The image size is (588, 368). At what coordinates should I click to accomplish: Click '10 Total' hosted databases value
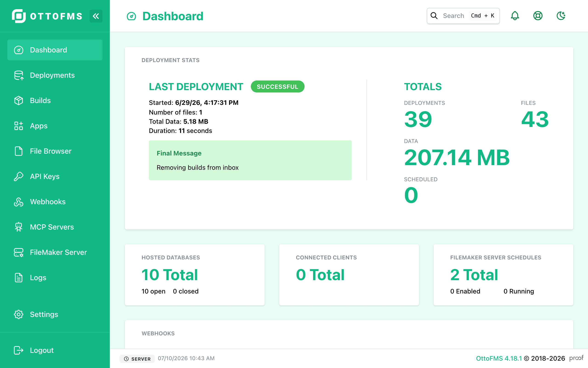(x=170, y=275)
